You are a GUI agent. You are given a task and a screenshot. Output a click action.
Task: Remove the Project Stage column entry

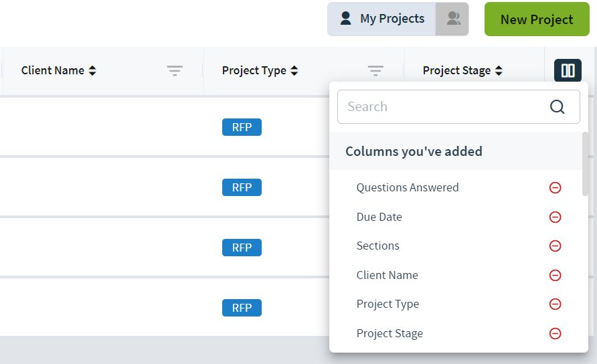(x=555, y=333)
